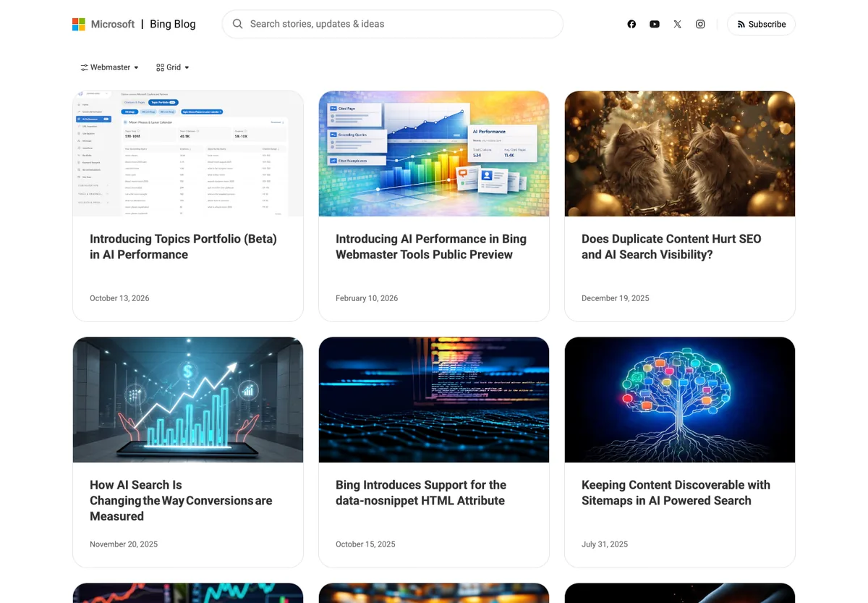Click the Microsoft logo
The width and height of the screenshot is (868, 603).
(x=103, y=24)
